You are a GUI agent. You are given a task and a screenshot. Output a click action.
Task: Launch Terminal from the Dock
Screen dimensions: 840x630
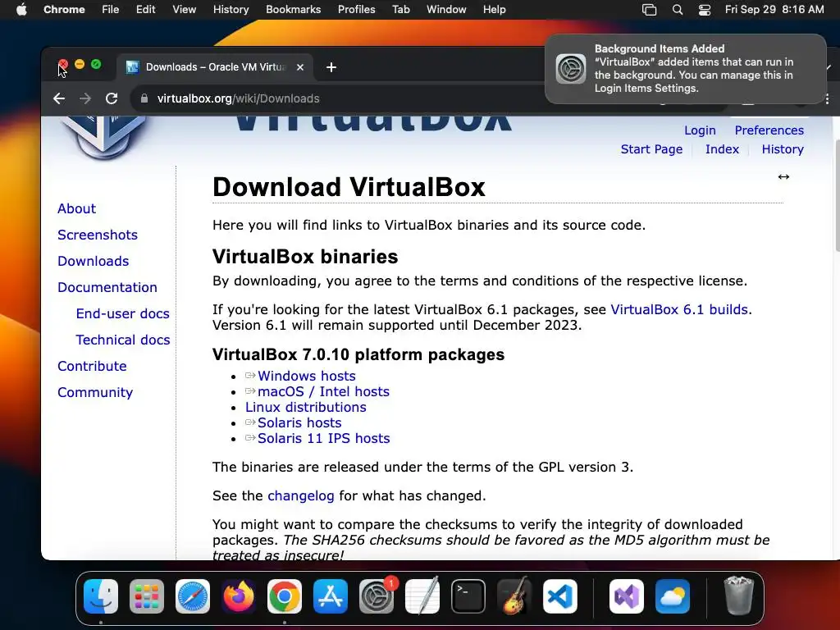pos(468,596)
